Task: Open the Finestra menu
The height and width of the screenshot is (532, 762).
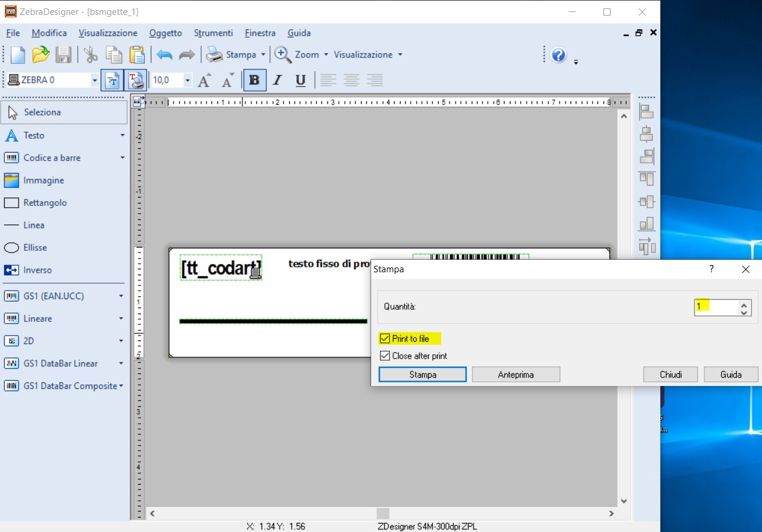Action: tap(260, 33)
